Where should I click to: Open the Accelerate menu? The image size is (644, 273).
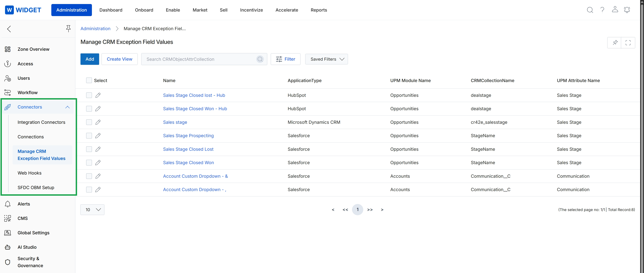pos(287,10)
